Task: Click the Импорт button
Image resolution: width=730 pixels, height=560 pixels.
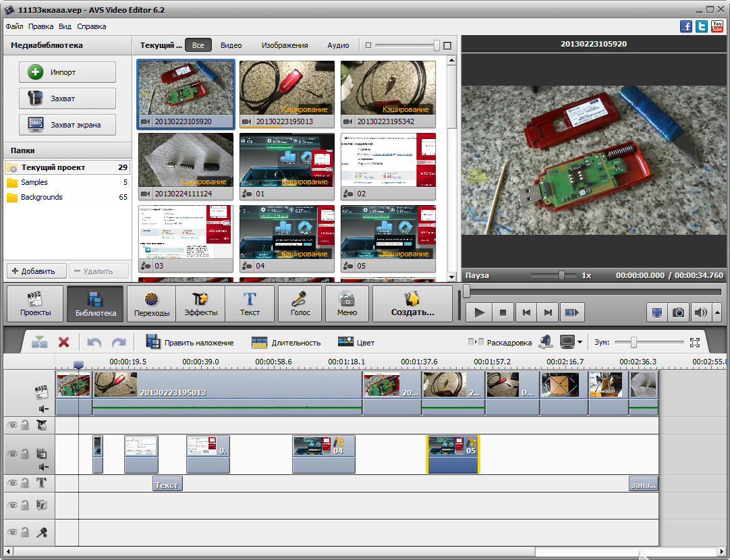Action: [x=67, y=72]
